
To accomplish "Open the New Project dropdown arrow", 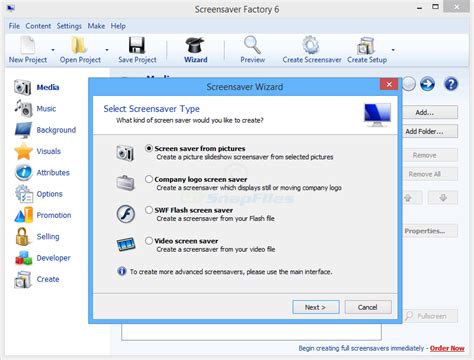I will [x=53, y=50].
